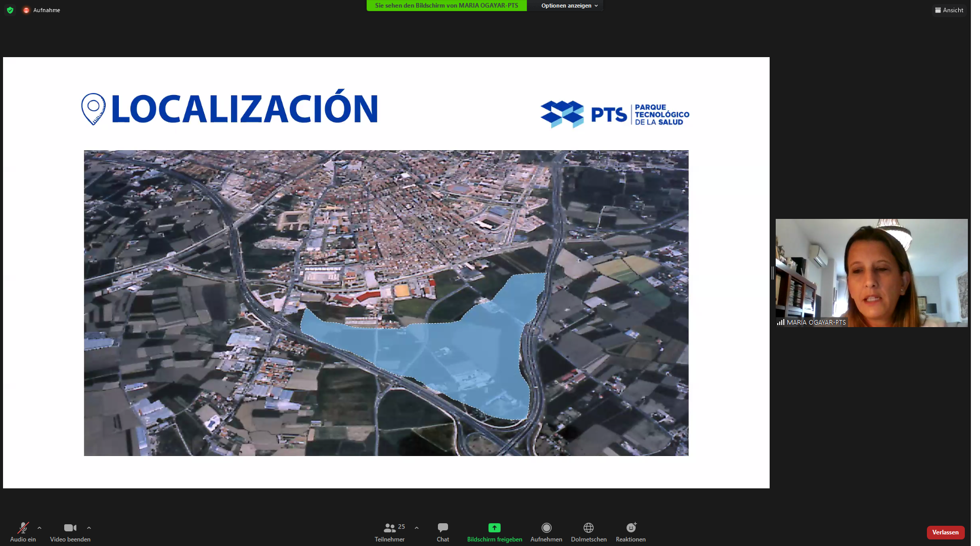Open the Chat panel
Screen dimensions: 980x546
pos(443,528)
